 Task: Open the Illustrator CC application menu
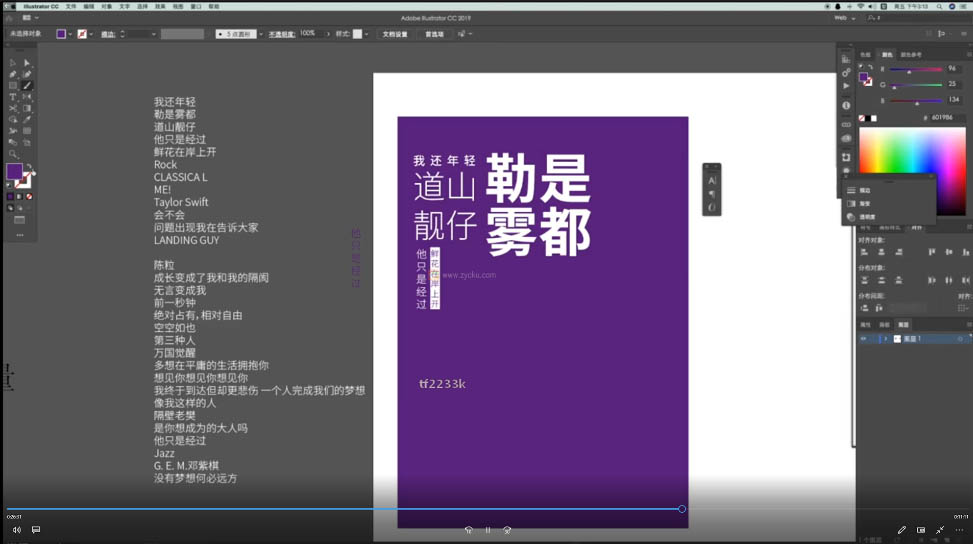[x=41, y=6]
